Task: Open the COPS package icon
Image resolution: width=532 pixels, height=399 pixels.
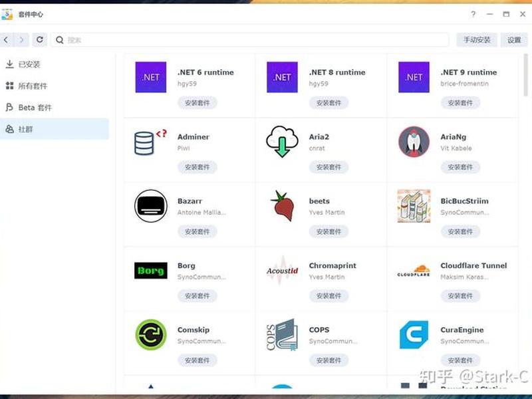Action: click(282, 334)
